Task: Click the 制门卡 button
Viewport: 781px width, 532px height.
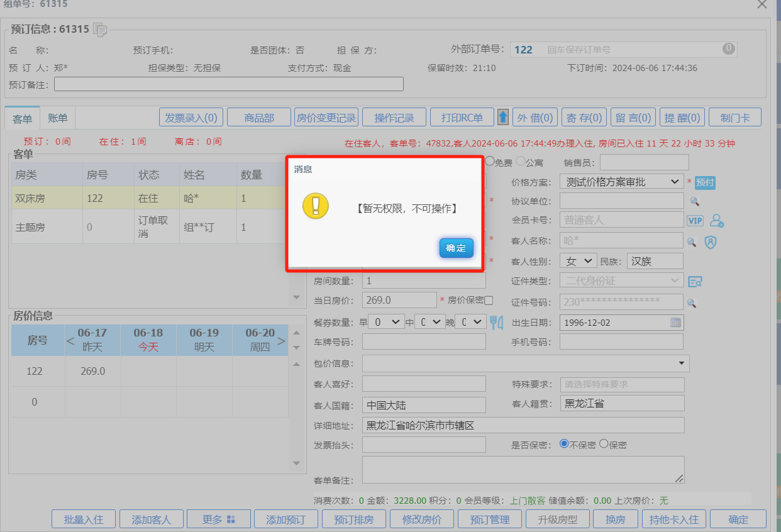Action: coord(734,118)
